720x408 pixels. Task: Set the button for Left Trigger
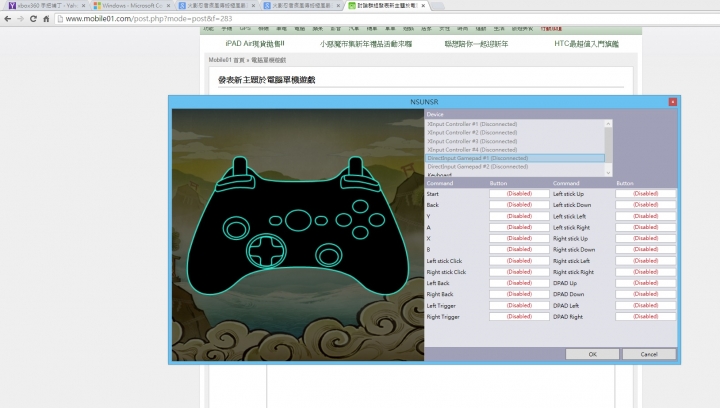(519, 305)
